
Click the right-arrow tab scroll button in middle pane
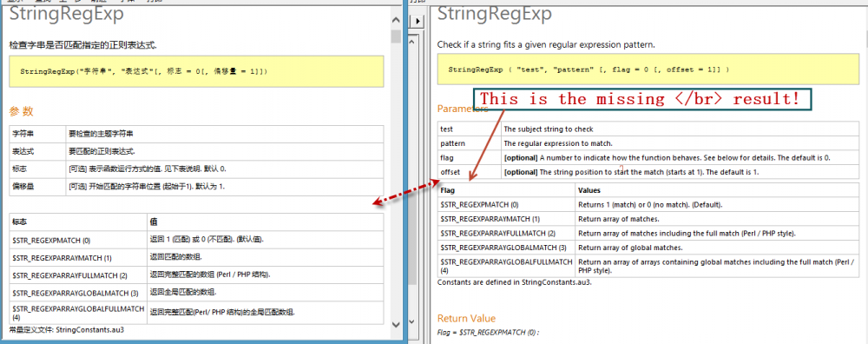coord(418,21)
